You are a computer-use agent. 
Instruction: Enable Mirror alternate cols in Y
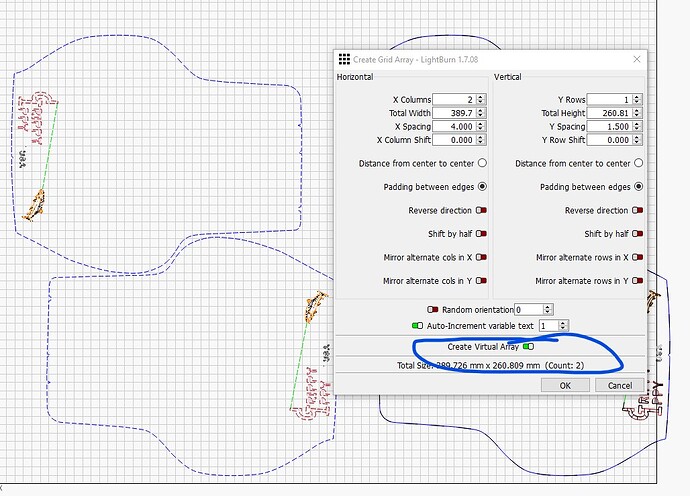click(x=481, y=280)
